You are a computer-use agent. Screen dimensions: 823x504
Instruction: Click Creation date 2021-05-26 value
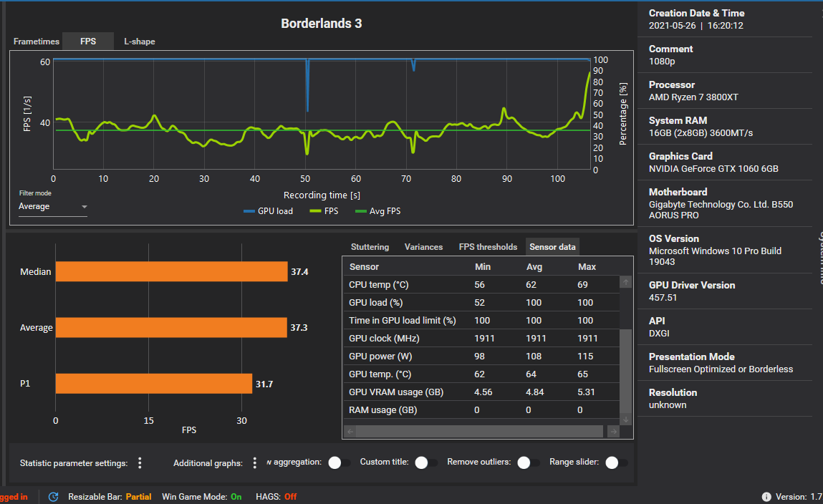tap(673, 26)
